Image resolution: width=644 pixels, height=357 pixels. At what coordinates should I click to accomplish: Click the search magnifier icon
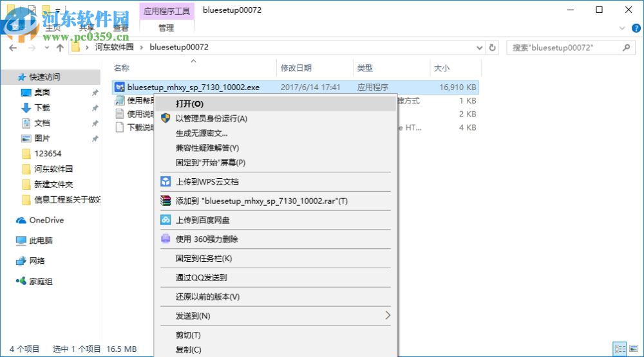[626, 48]
